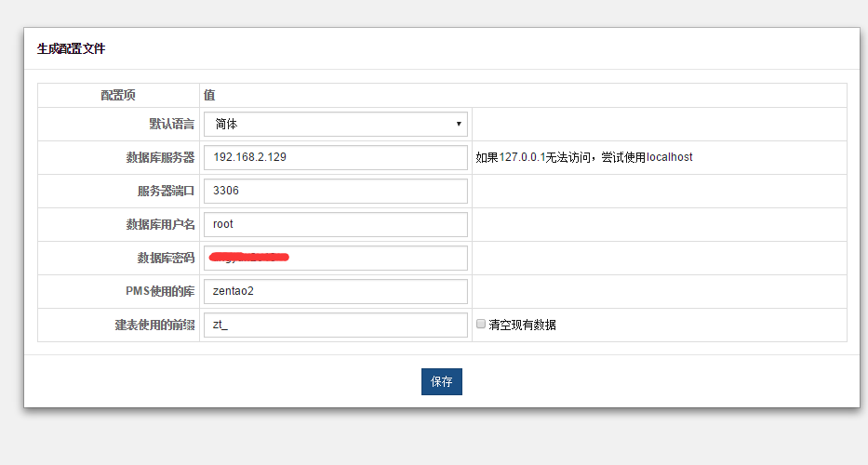The height and width of the screenshot is (465, 868).
Task: Focus the 服务器端口 field showing 3306
Action: point(336,191)
